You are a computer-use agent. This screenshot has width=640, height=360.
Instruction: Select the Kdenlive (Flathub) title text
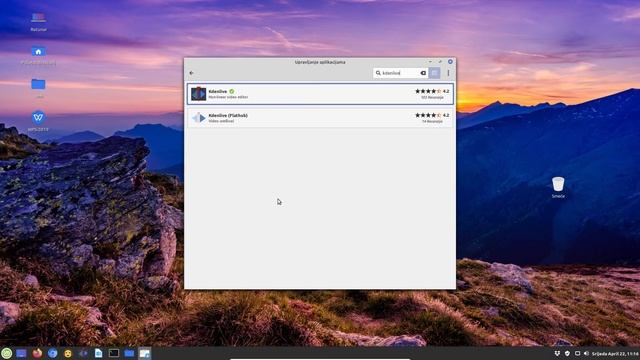tap(228, 116)
